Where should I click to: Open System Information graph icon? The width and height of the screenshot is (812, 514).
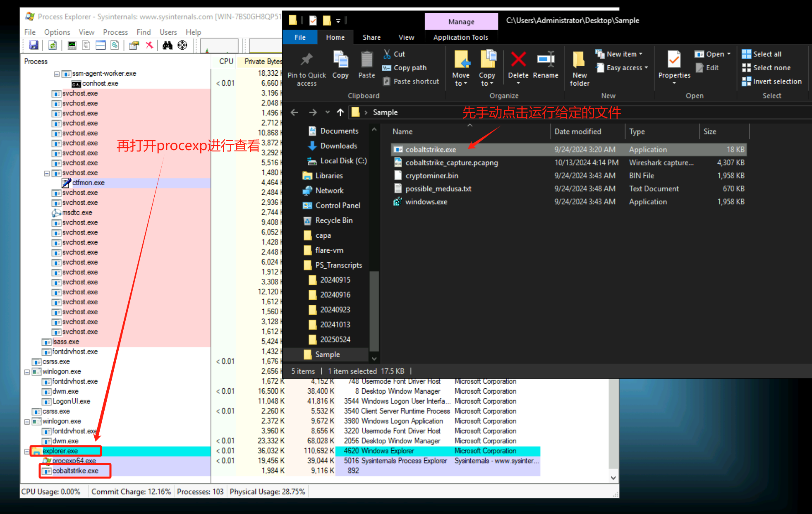pyautogui.click(x=72, y=45)
